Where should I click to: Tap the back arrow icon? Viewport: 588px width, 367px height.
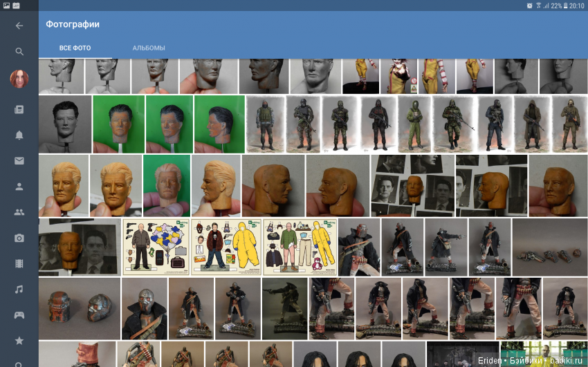(x=19, y=26)
